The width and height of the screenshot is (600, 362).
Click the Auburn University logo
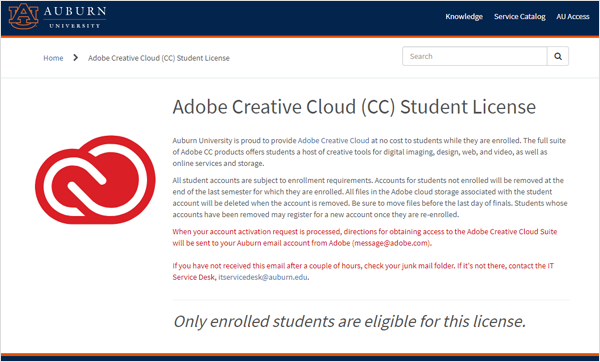pos(57,16)
